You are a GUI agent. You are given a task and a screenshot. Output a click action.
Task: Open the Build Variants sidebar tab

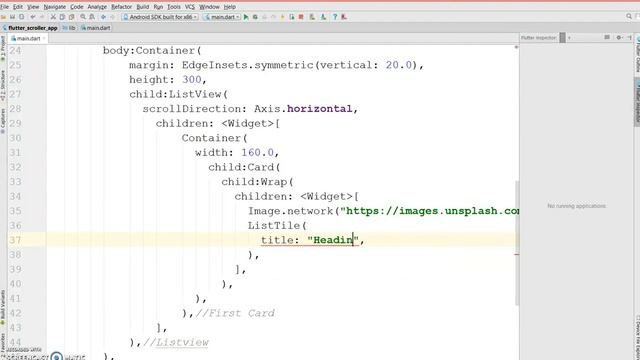[3, 307]
